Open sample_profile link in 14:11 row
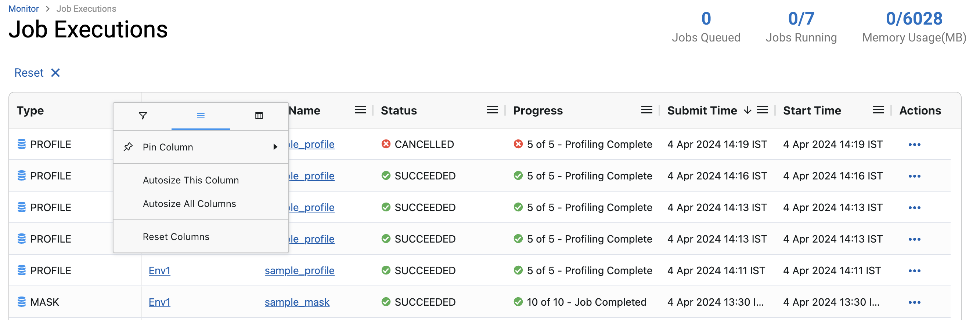The image size is (980, 320). click(x=299, y=270)
